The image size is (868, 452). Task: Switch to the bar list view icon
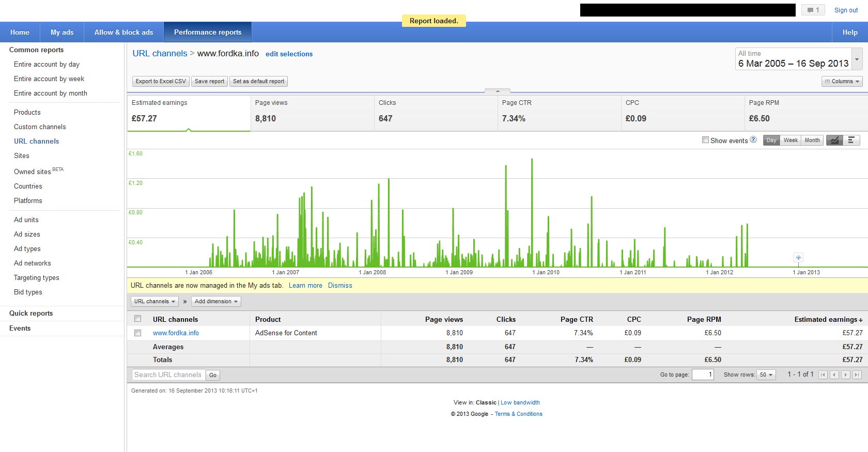(x=851, y=140)
